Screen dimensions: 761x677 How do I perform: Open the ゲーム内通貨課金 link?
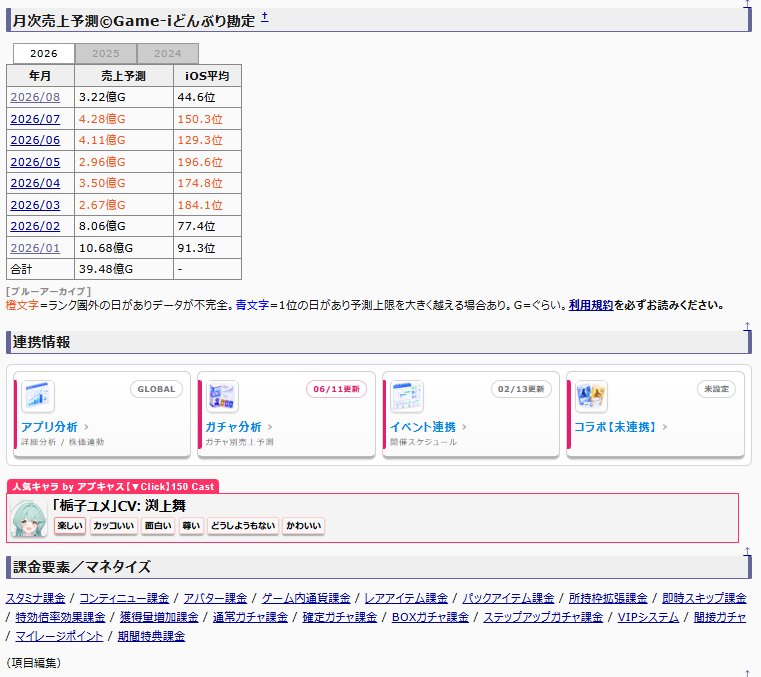coord(306,598)
